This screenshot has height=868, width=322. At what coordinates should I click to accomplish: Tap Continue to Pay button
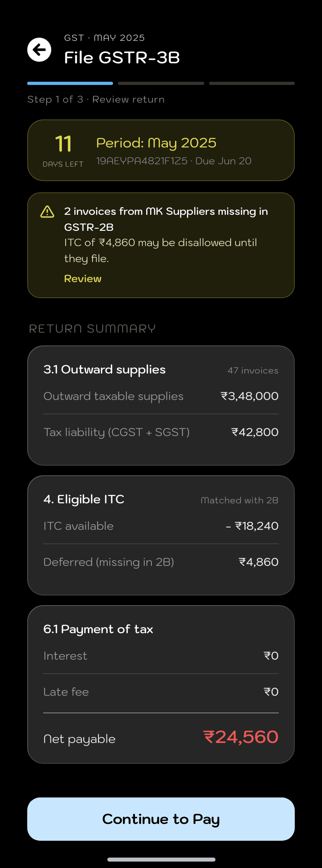[161, 819]
